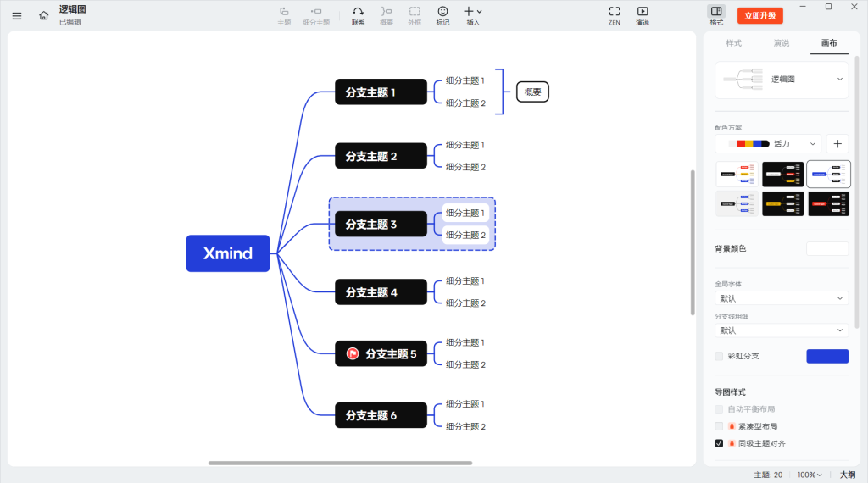The height and width of the screenshot is (483, 868).
Task: Click the horizontal canvas scrollbar
Action: (340, 463)
